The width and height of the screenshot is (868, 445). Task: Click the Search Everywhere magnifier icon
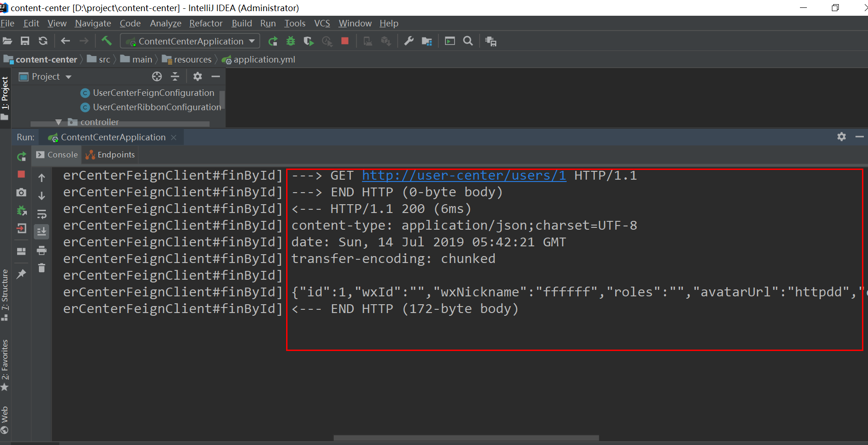[x=468, y=41]
